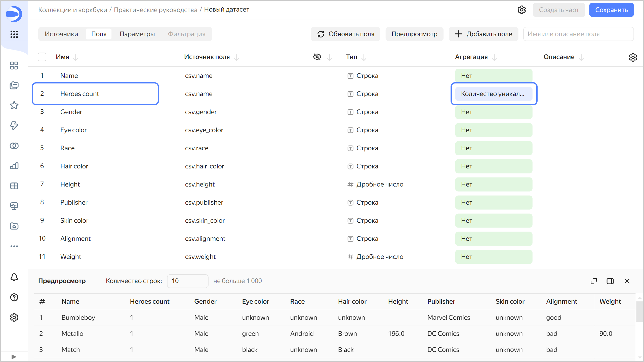Close the preview panel

(627, 281)
